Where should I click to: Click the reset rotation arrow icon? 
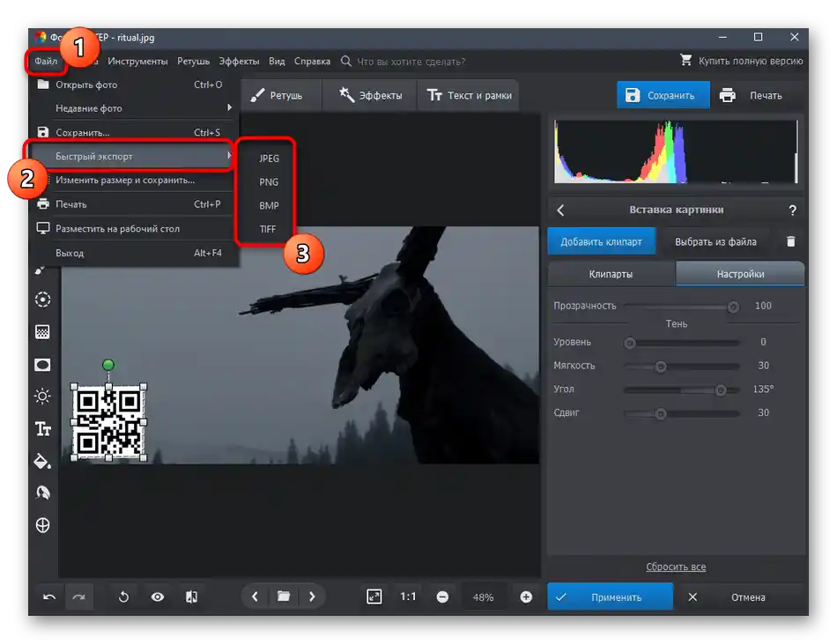pos(123,597)
